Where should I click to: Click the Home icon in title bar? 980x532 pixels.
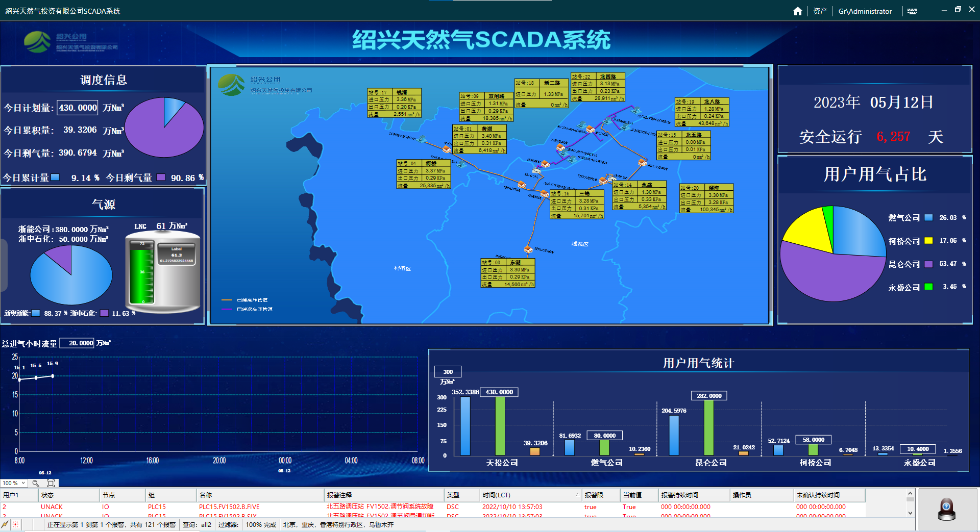click(x=797, y=11)
